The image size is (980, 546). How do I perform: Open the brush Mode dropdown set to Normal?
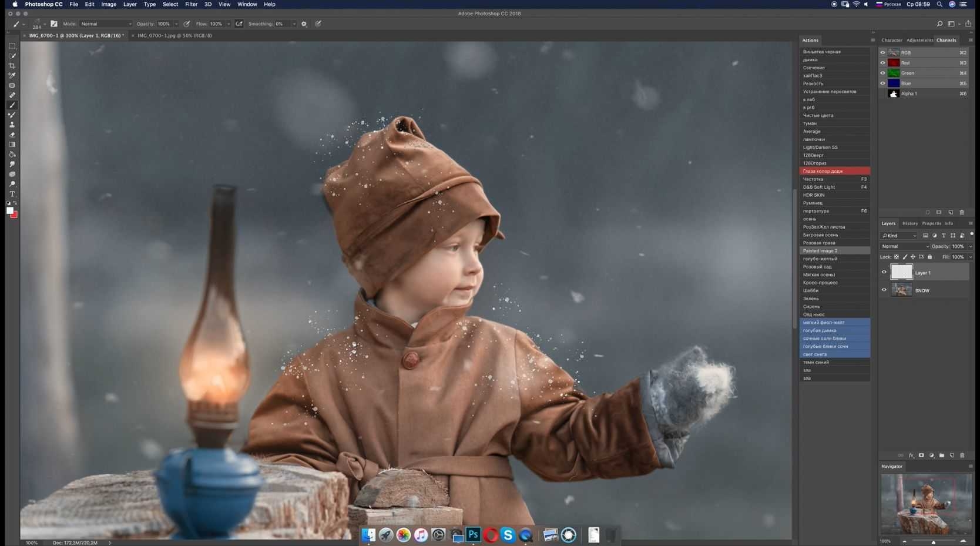click(106, 24)
